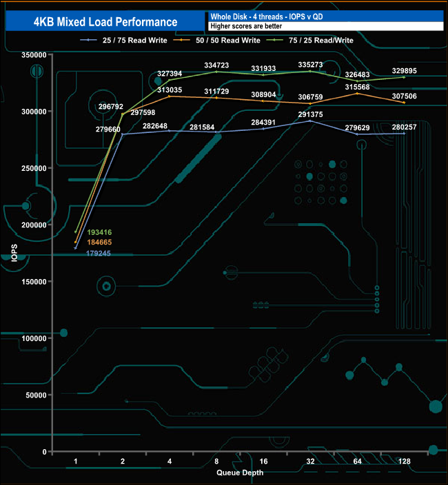The image size is (448, 485).
Task: Click the data label 306759
Action: 310,97
